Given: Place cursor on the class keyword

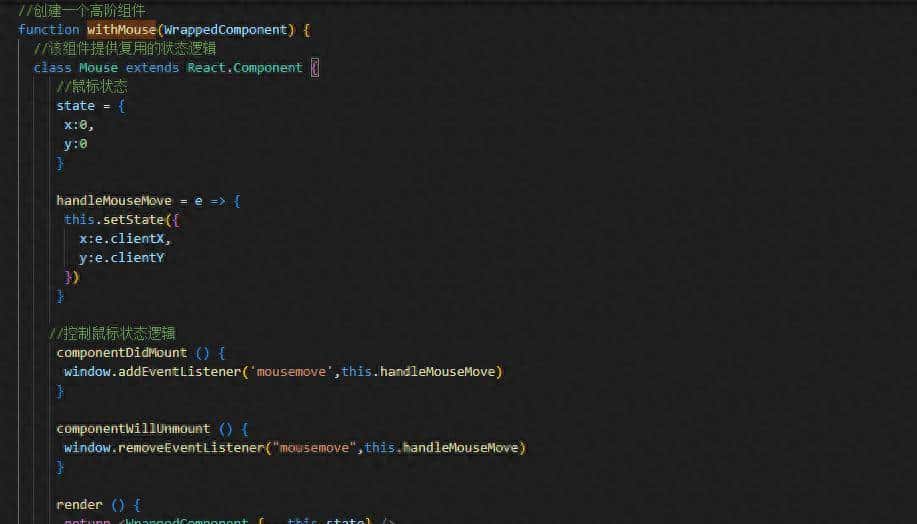Looking at the screenshot, I should click(x=52, y=68).
